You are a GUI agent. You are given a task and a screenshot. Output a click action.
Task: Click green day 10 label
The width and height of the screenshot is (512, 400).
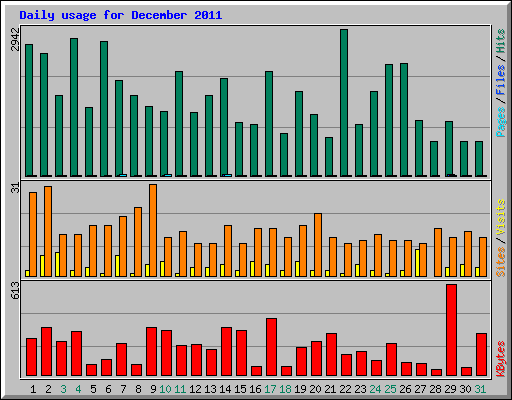[x=165, y=389]
